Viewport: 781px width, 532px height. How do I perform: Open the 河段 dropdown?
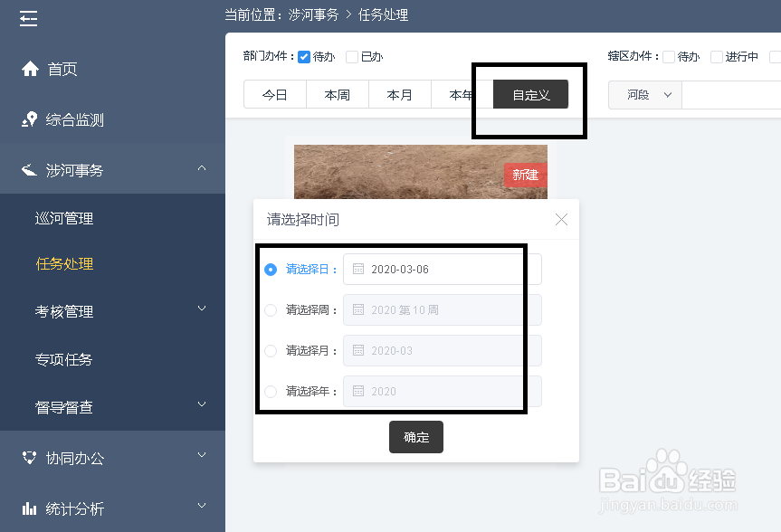[x=645, y=95]
